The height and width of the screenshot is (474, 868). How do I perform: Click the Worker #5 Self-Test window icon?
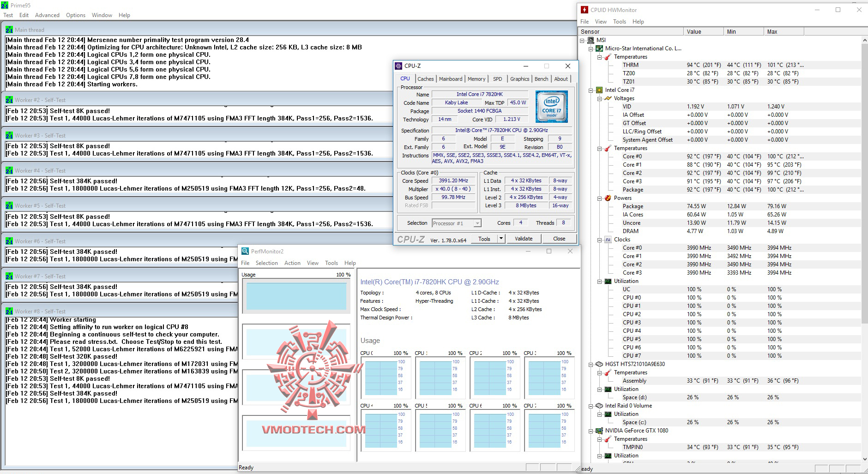(9, 205)
